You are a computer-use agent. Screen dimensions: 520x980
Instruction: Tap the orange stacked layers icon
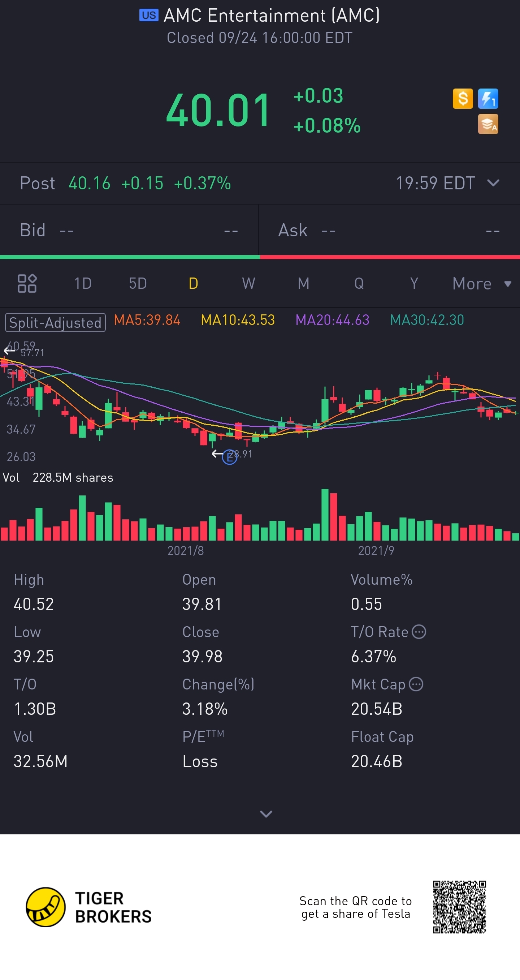tap(488, 124)
